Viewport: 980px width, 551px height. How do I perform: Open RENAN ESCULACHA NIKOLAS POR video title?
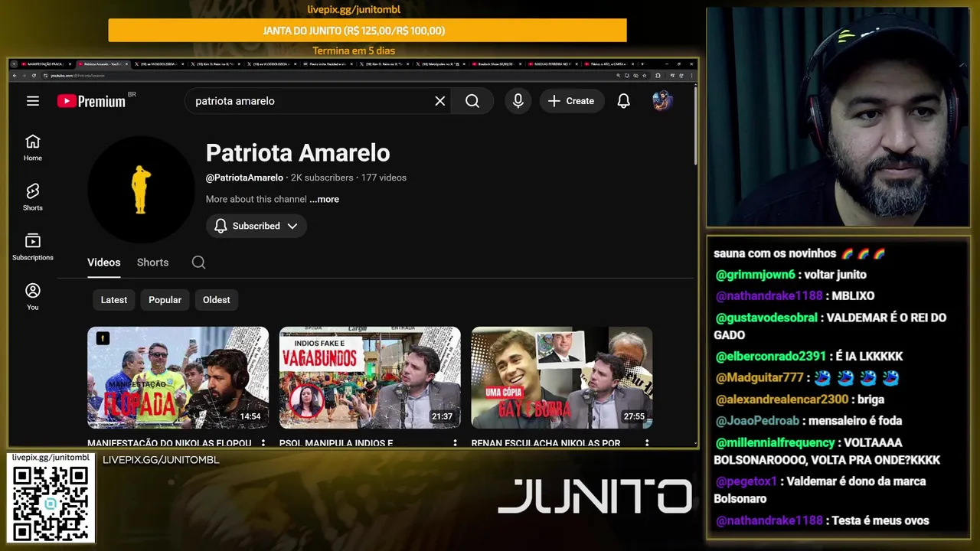pyautogui.click(x=546, y=443)
